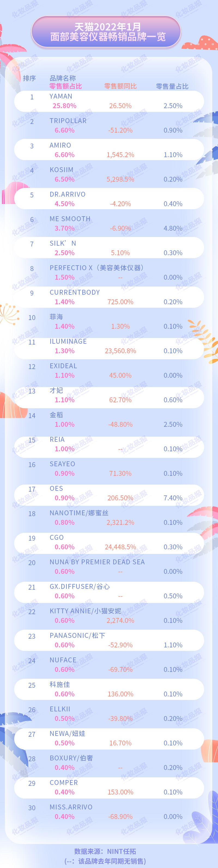Image resolution: width=218 pixels, height=868 pixels.
Task: Select the CURRENTBODY brand row
Action: tap(109, 297)
